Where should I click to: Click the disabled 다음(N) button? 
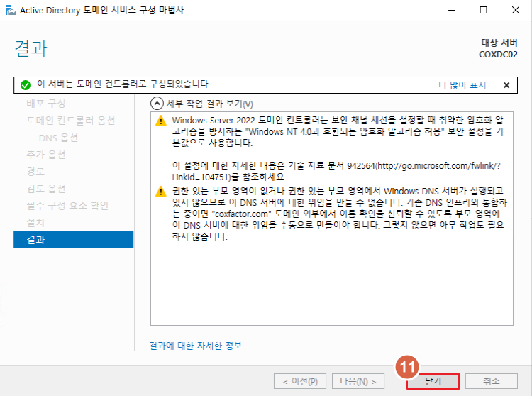358,381
